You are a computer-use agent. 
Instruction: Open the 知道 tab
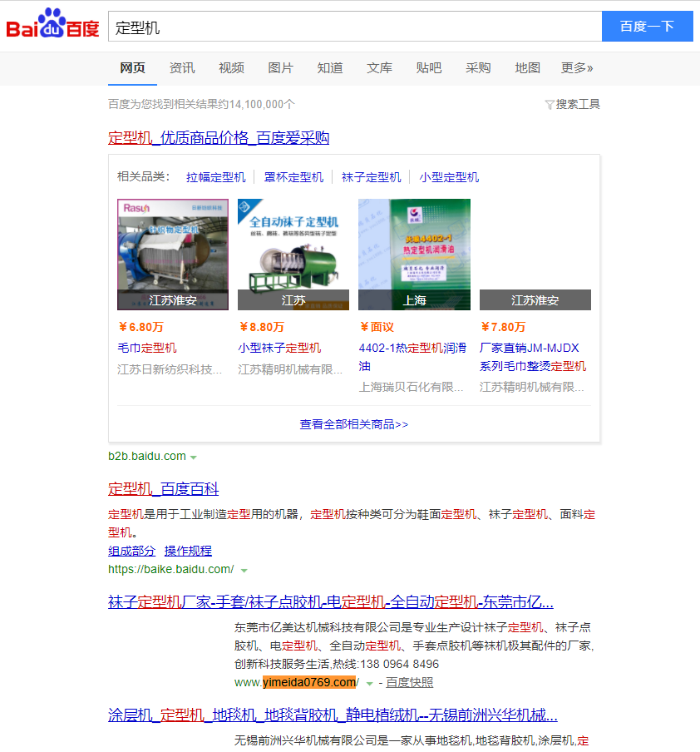330,68
